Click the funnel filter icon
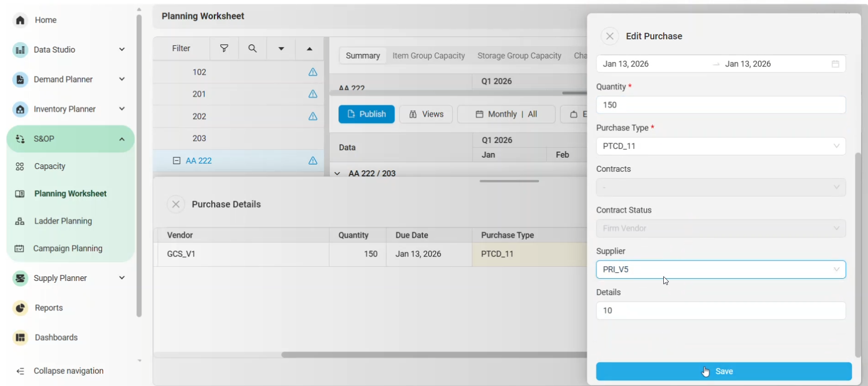The width and height of the screenshot is (868, 386). tap(224, 48)
